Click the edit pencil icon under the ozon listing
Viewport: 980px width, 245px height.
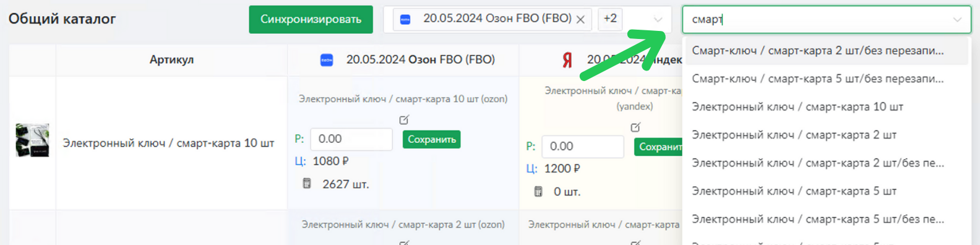tap(404, 119)
